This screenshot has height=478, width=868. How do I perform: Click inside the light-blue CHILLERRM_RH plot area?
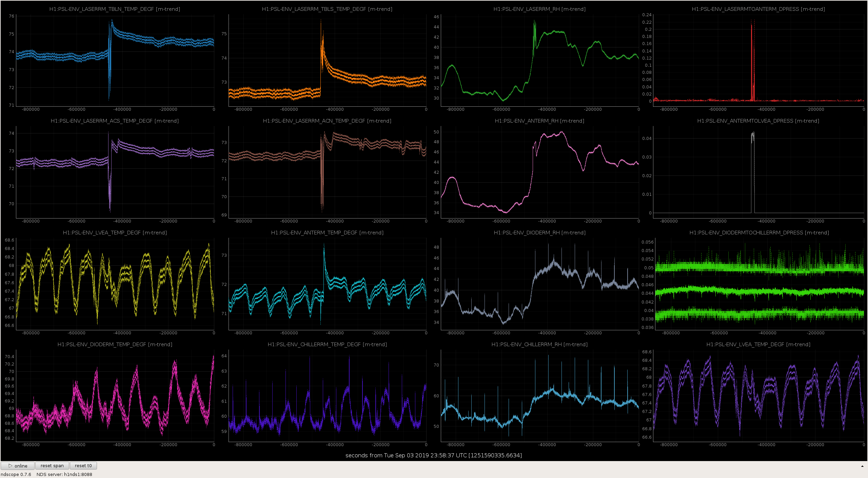coord(540,396)
